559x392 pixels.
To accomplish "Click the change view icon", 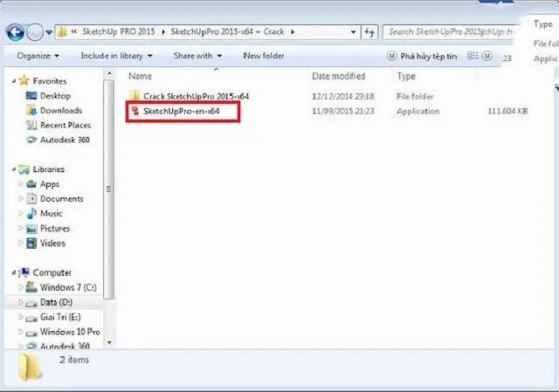I will [473, 56].
